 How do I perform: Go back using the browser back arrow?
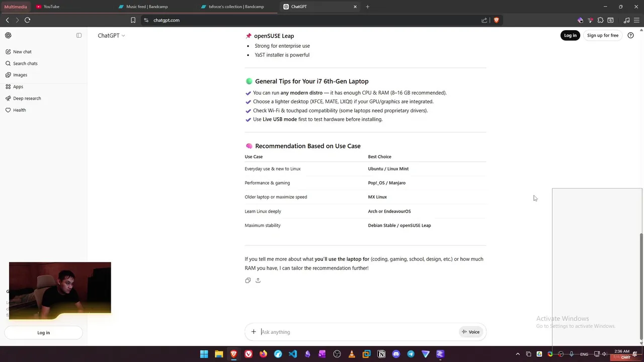click(x=8, y=20)
